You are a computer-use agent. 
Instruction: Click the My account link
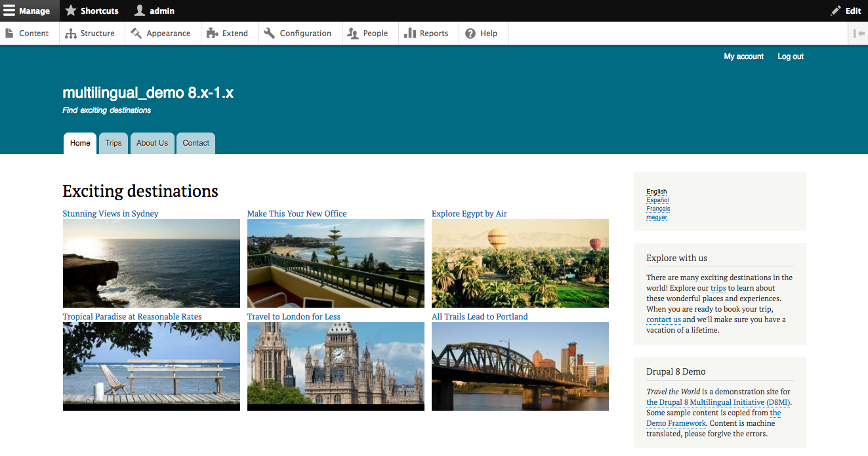pyautogui.click(x=744, y=56)
